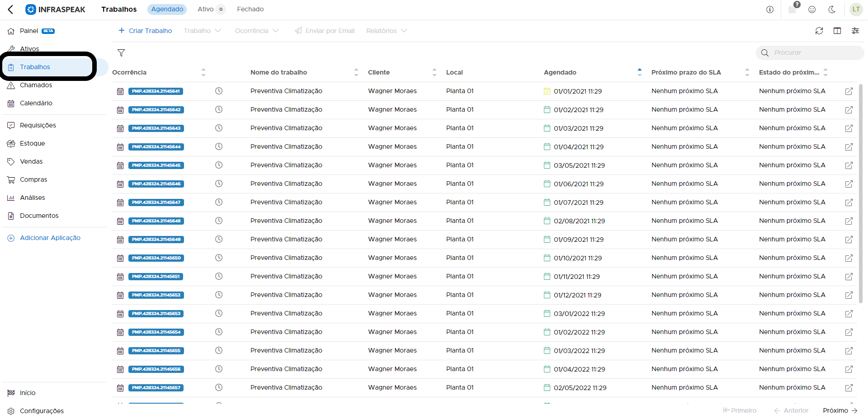Toggle the split panel view icon
Image resolution: width=868 pixels, height=419 pixels.
837,31
